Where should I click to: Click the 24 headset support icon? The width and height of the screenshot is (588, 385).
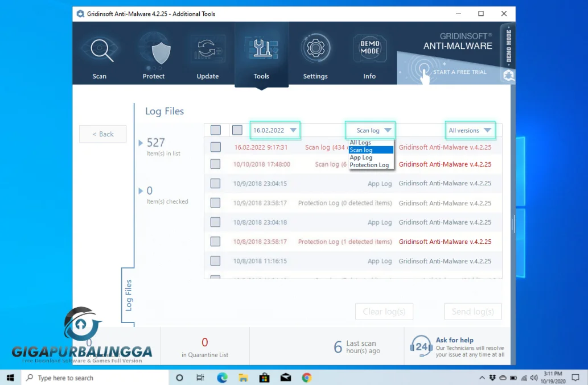421,346
